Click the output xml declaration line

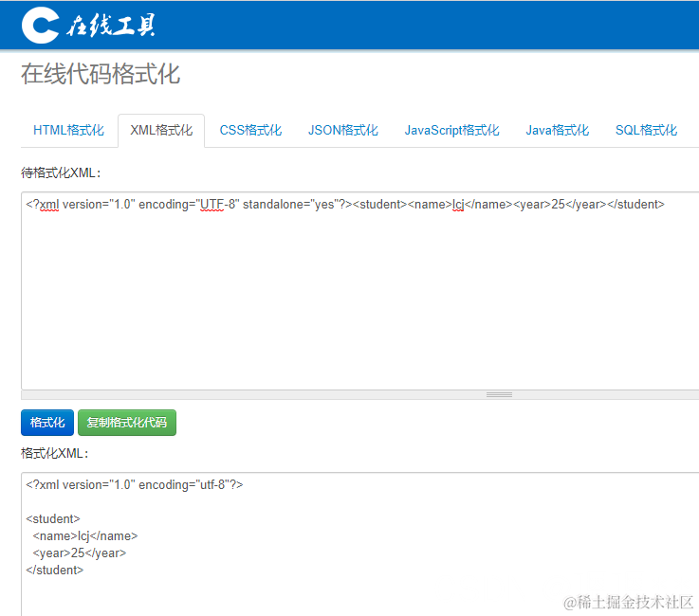point(135,484)
